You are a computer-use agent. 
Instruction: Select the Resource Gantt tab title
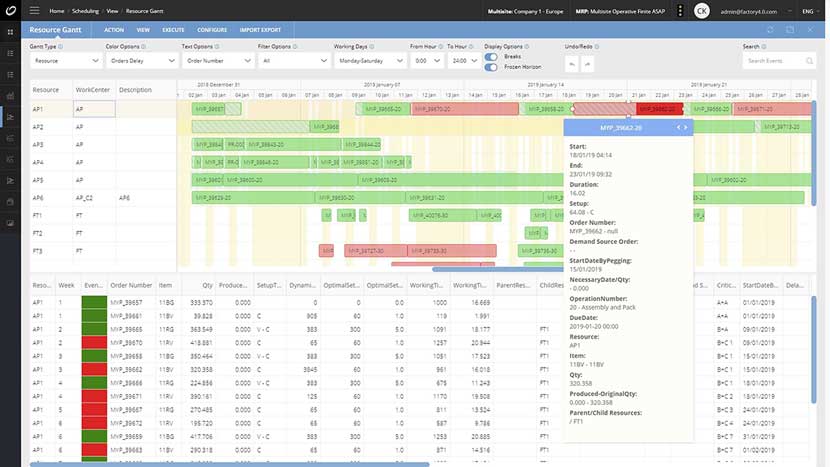tap(56, 30)
